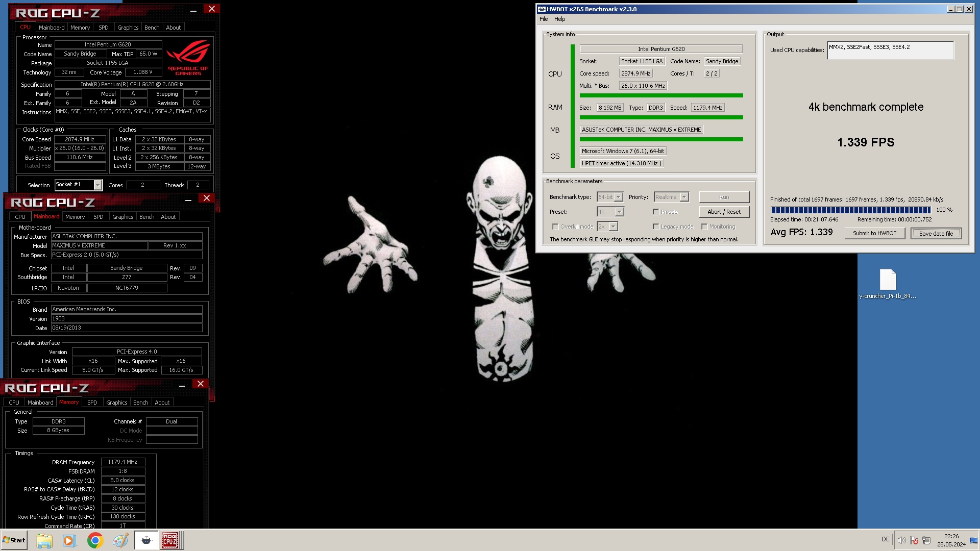Image resolution: width=980 pixels, height=551 pixels.
Task: Open the Overkill 2x multiplier dropdown
Action: pyautogui.click(x=607, y=227)
